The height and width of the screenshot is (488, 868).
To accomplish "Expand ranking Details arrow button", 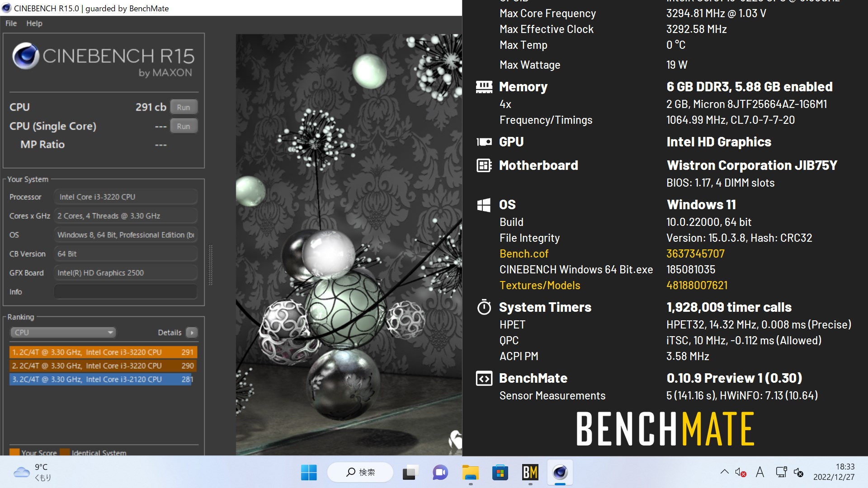I will pyautogui.click(x=192, y=333).
